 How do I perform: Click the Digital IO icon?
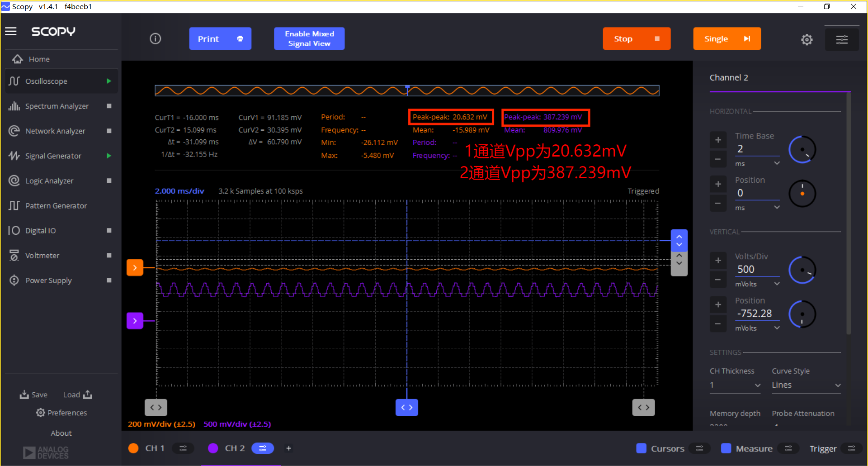point(14,230)
